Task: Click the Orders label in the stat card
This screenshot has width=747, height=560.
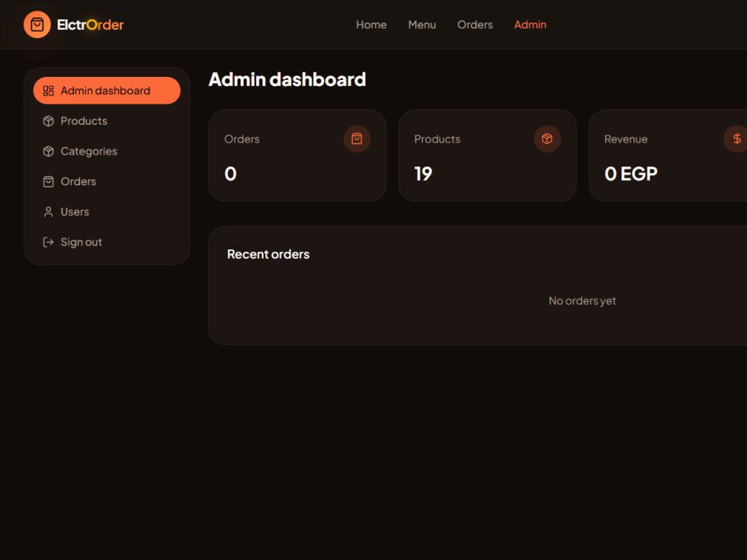Action: click(x=242, y=139)
